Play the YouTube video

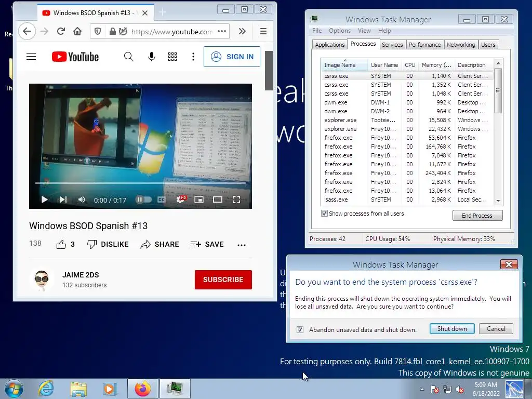click(45, 199)
